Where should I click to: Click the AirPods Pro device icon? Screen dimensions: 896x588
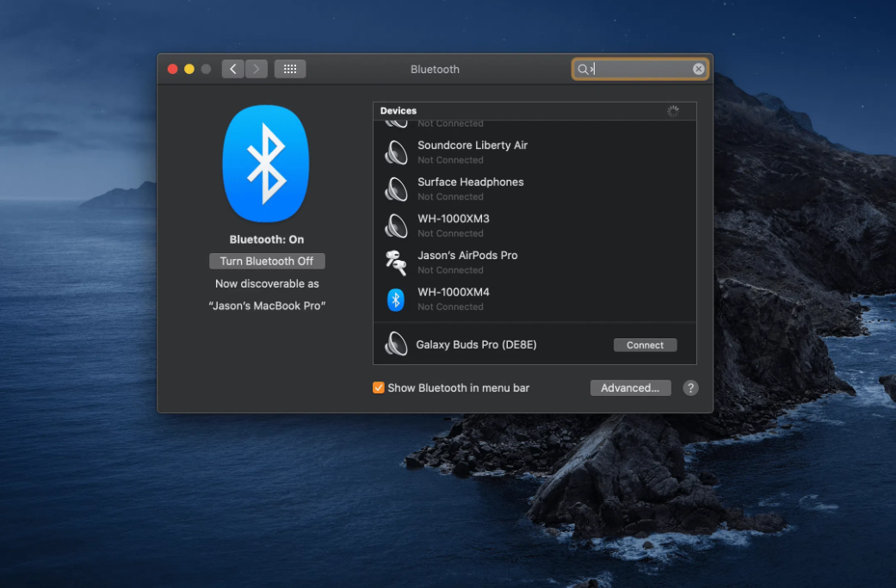[396, 263]
